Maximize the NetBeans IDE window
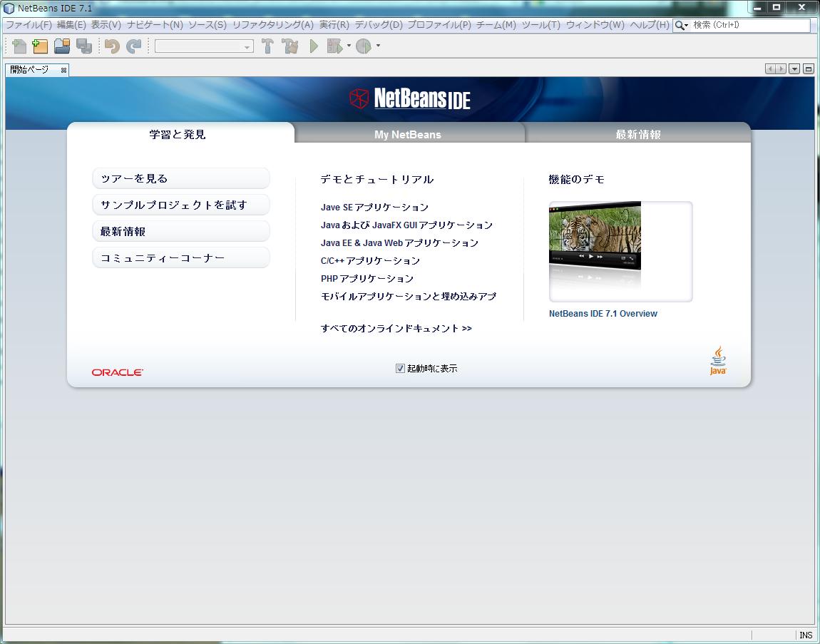The image size is (820, 644). click(x=777, y=7)
